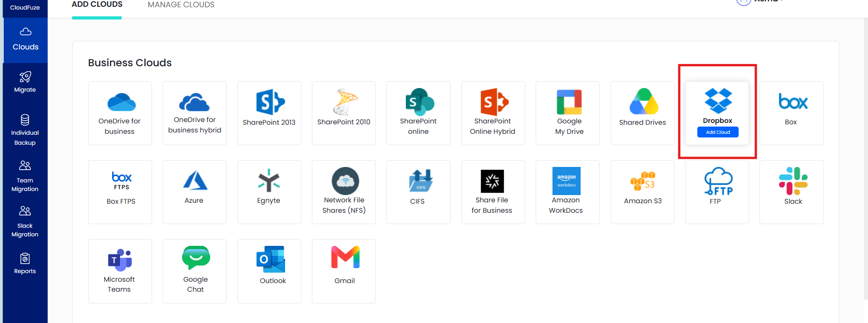Image resolution: width=868 pixels, height=323 pixels.
Task: Choose Share File for Business tile
Action: (x=493, y=192)
